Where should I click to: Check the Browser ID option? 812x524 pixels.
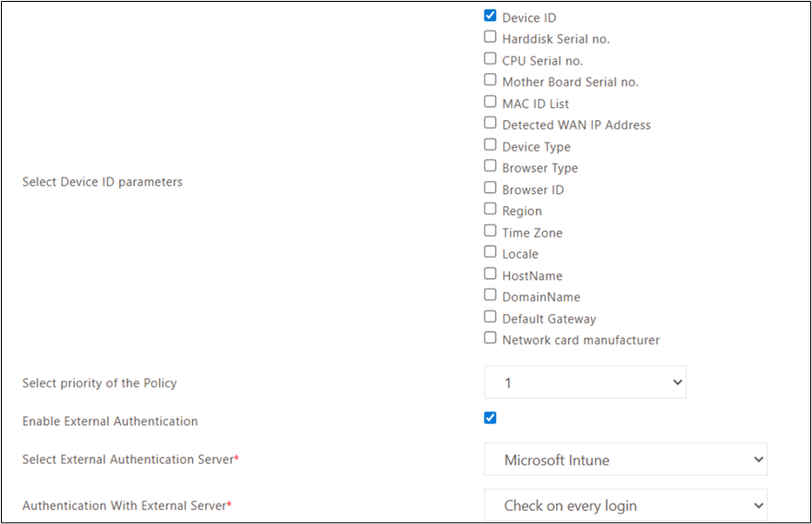point(490,188)
